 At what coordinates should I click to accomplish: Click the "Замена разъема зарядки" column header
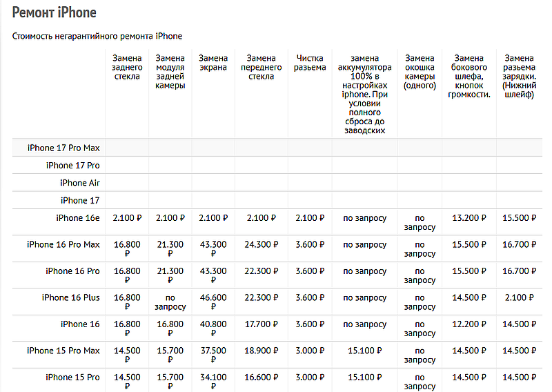[x=519, y=77]
